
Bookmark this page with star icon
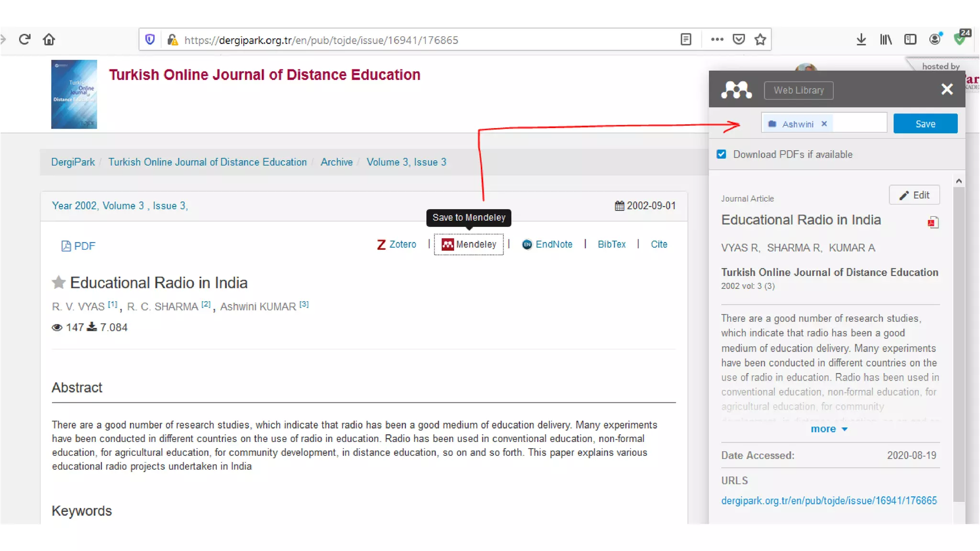(x=760, y=39)
